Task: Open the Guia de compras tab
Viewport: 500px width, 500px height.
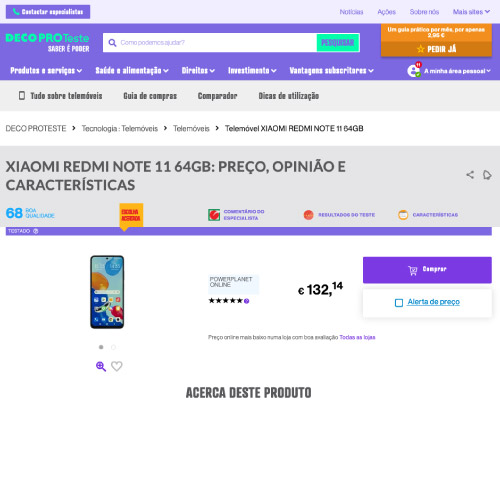Action: [x=150, y=96]
